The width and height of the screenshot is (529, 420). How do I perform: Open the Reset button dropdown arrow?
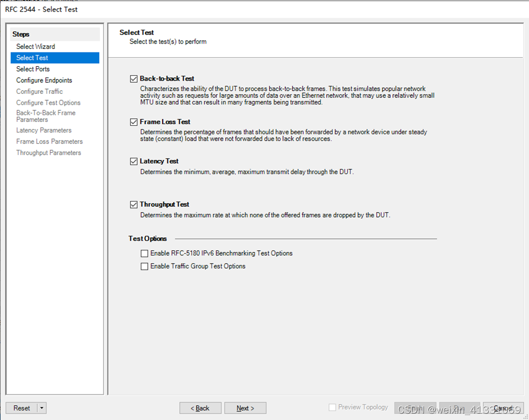click(x=42, y=408)
